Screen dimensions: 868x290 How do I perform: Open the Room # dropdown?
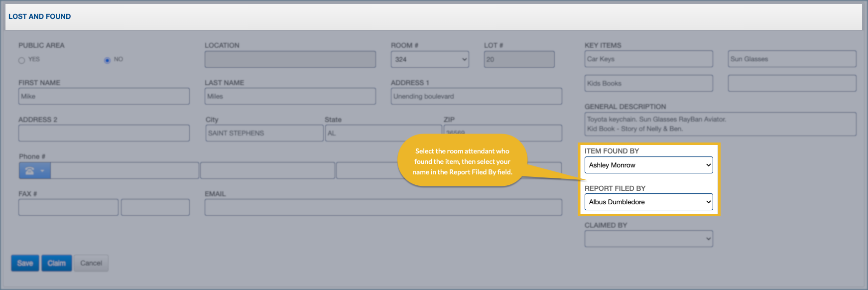coord(429,59)
